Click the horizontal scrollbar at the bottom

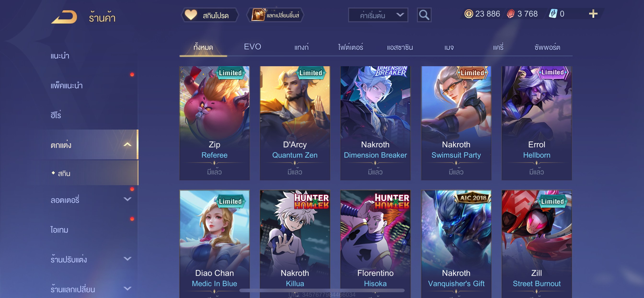[x=322, y=291]
